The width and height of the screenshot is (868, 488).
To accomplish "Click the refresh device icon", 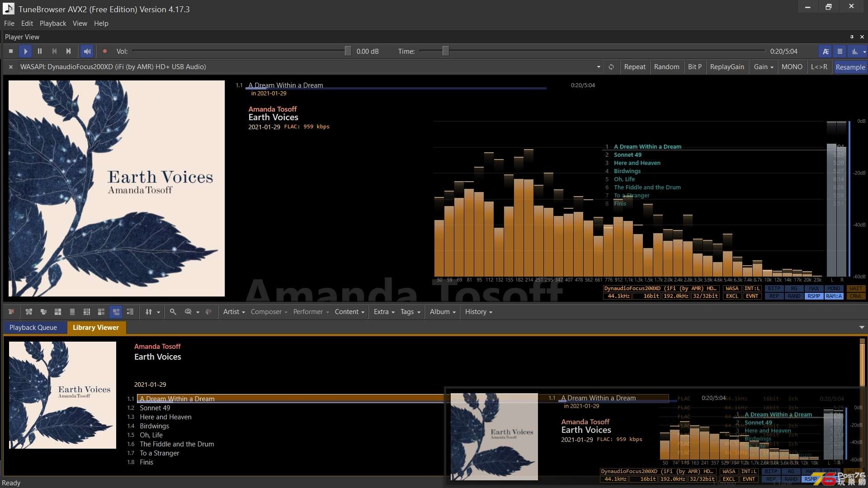I will 611,67.
